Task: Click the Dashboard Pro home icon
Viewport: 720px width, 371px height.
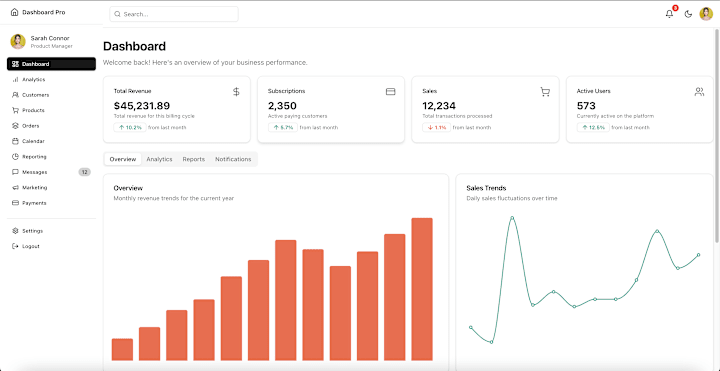Action: coord(14,12)
